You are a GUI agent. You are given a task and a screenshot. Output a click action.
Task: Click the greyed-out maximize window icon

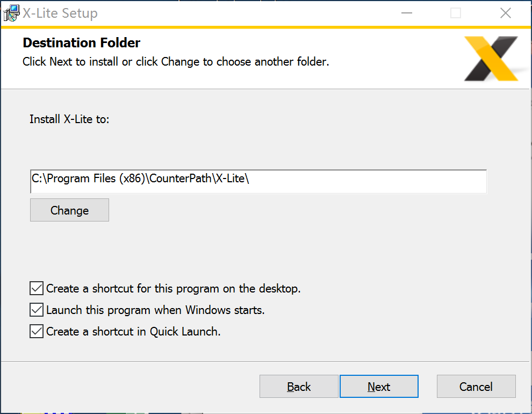(x=455, y=13)
